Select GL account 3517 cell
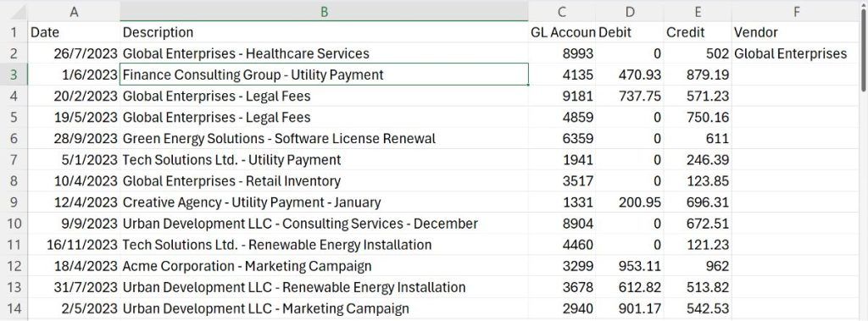The width and height of the screenshot is (868, 321). (562, 181)
